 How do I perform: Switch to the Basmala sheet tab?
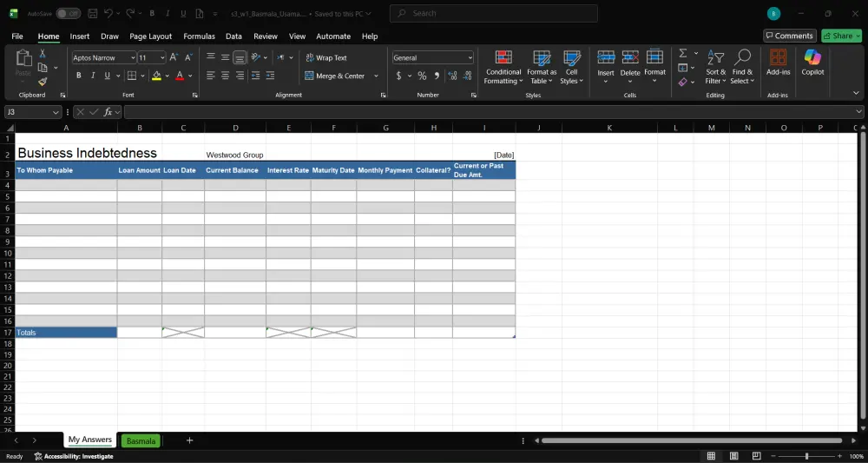141,440
